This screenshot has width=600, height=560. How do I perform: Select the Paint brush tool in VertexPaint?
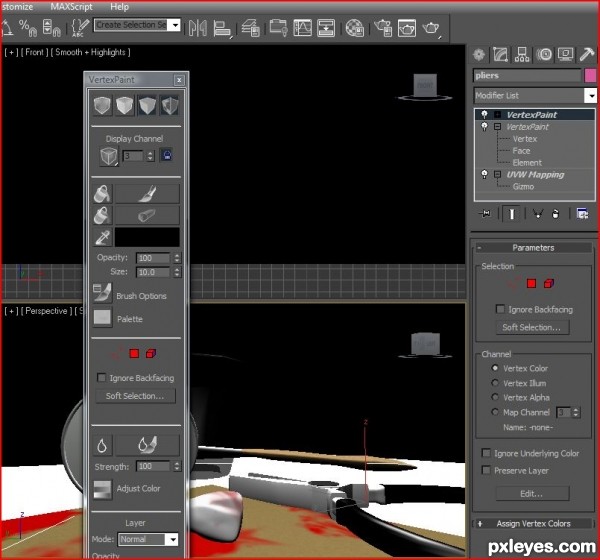147,193
